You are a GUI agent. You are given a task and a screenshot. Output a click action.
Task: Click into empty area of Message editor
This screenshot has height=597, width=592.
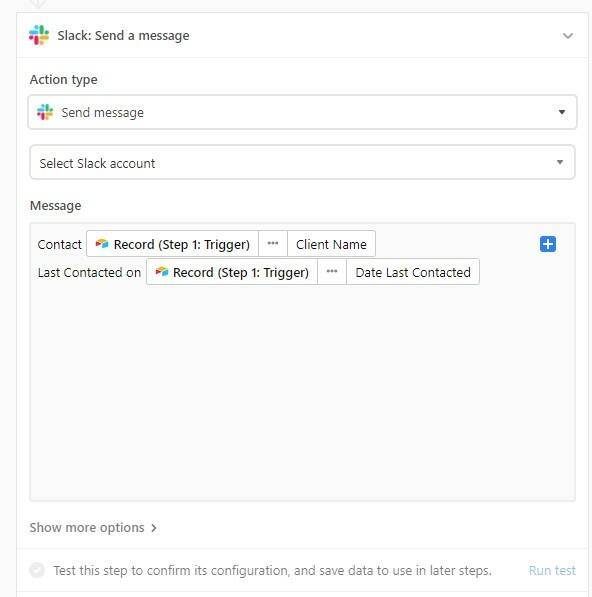click(302, 392)
